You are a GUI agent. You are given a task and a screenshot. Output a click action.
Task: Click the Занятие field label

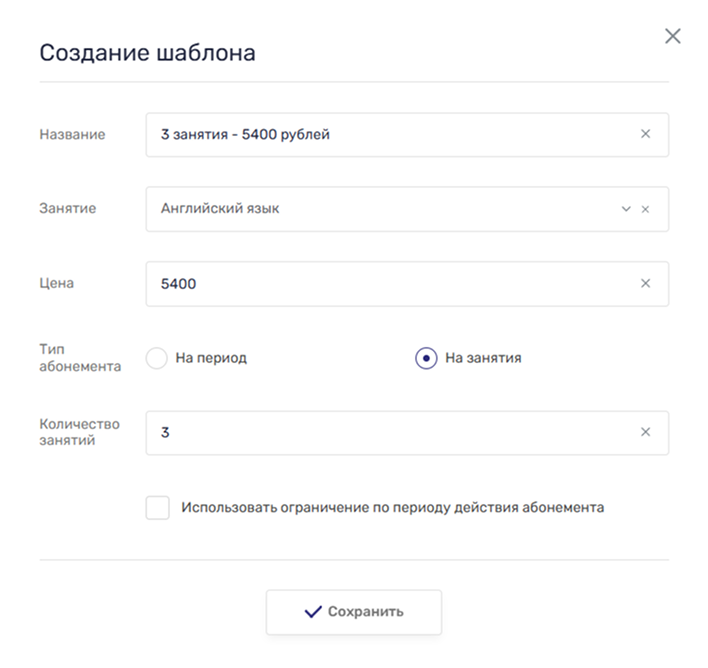pyautogui.click(x=68, y=209)
